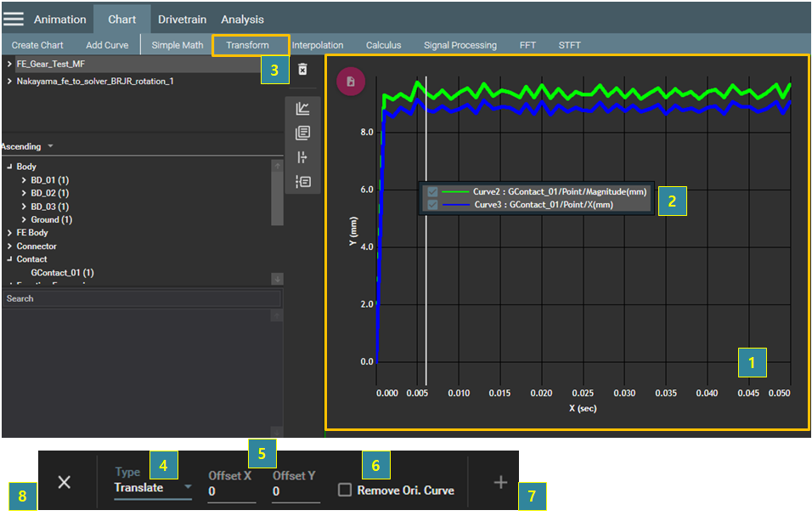812x516 pixels.
Task: Click the stacked document list icon
Action: click(302, 133)
